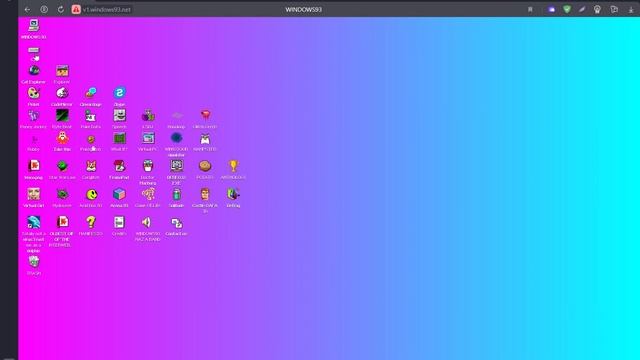Image resolution: width=640 pixels, height=360 pixels.
Task: Launch the Arena 93 cube icon
Action: (x=119, y=194)
